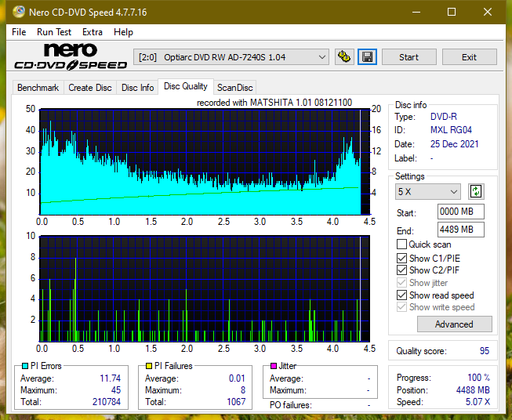Click the magenta Jitter color swatch
Viewport: 512px width, 420px height.
coord(274,366)
